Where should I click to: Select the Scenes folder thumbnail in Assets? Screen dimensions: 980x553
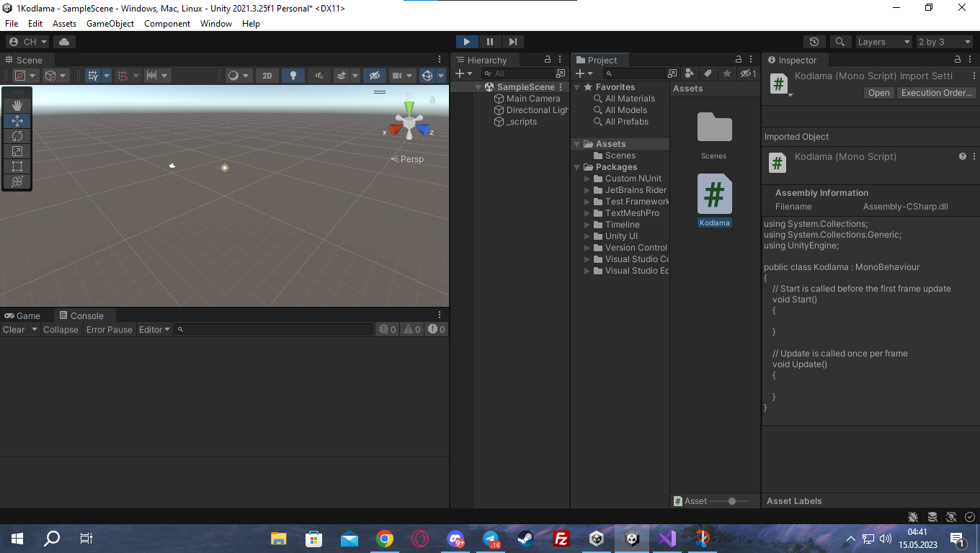[x=714, y=127]
